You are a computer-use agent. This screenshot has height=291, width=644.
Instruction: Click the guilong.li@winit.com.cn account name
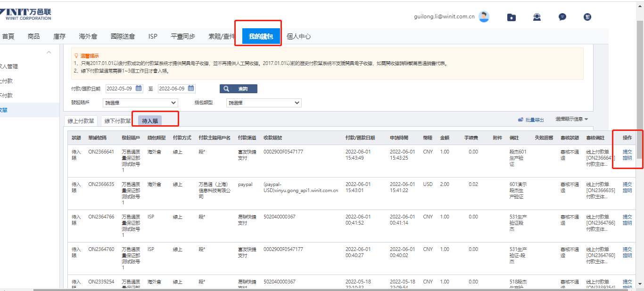coord(444,16)
